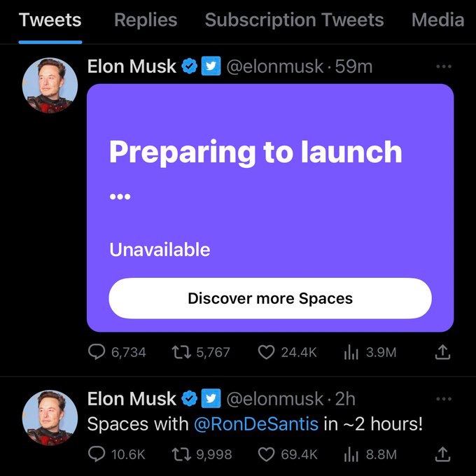View analytics showing 3.9M views
This screenshot has width=476, height=476.
(x=370, y=352)
